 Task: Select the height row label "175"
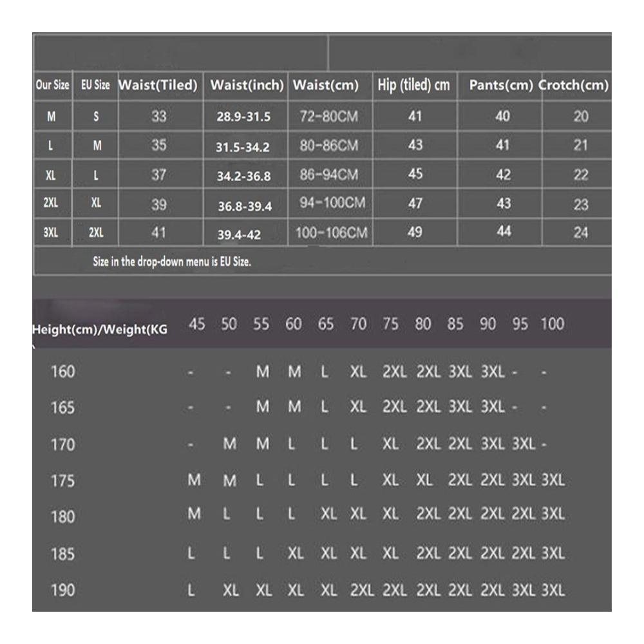click(x=63, y=481)
